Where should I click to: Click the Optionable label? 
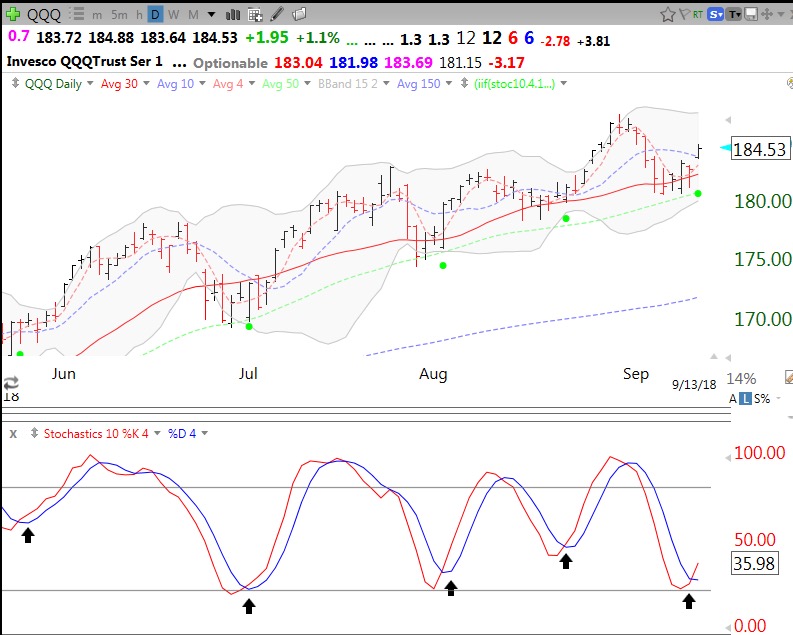[231, 63]
